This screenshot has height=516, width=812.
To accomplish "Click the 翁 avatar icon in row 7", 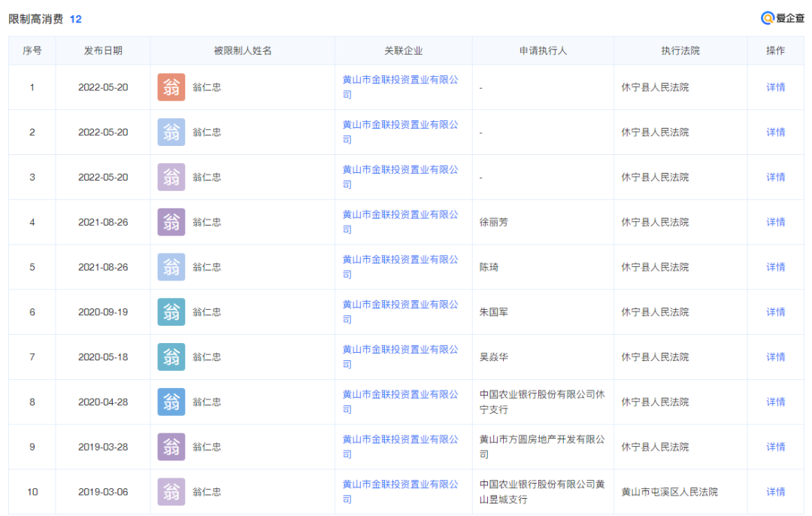I will (x=171, y=357).
